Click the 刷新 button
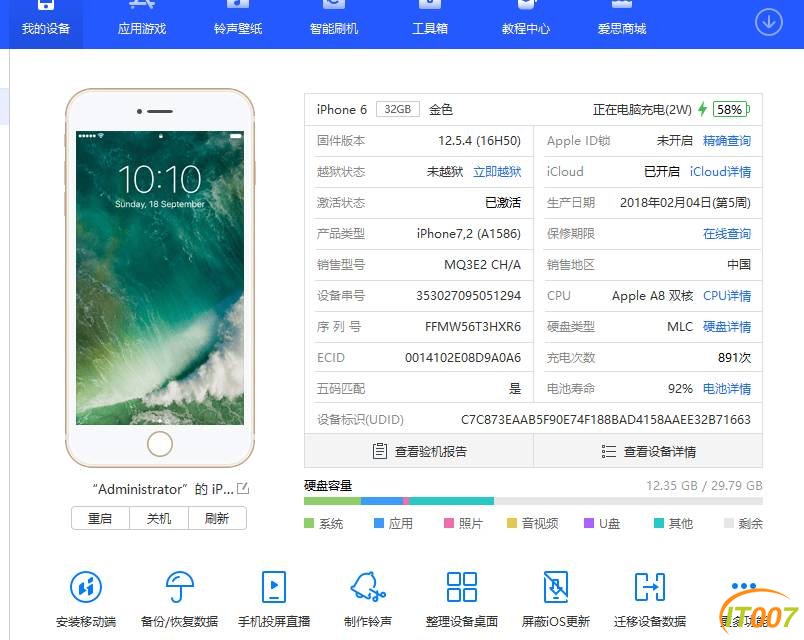The height and width of the screenshot is (640, 804). [x=217, y=518]
